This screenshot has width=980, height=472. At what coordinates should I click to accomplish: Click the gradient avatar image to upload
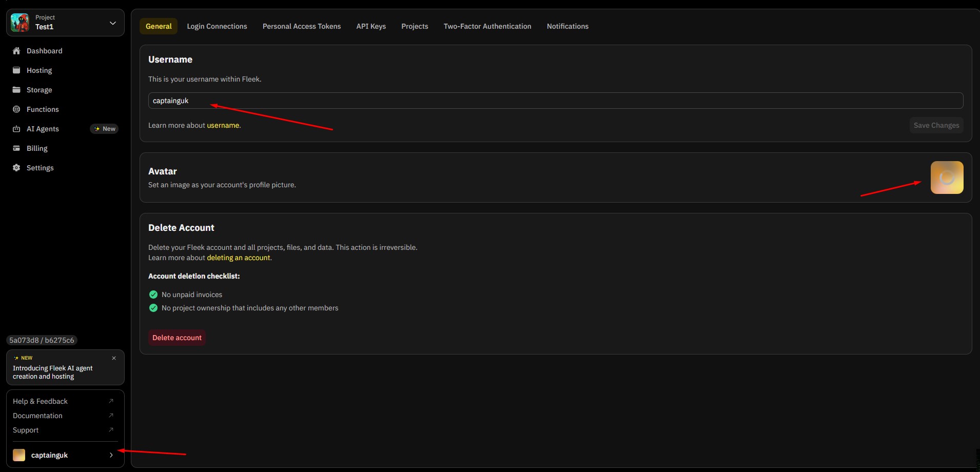click(x=947, y=178)
